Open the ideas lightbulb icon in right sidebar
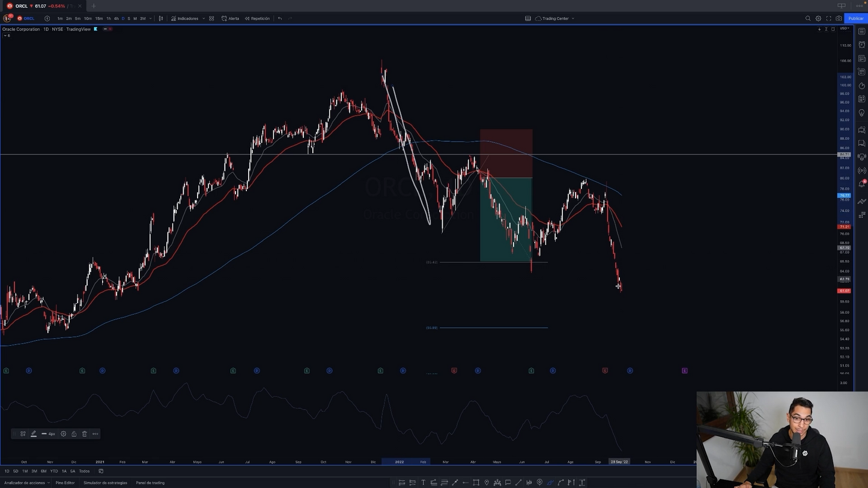The image size is (868, 488). pyautogui.click(x=862, y=113)
